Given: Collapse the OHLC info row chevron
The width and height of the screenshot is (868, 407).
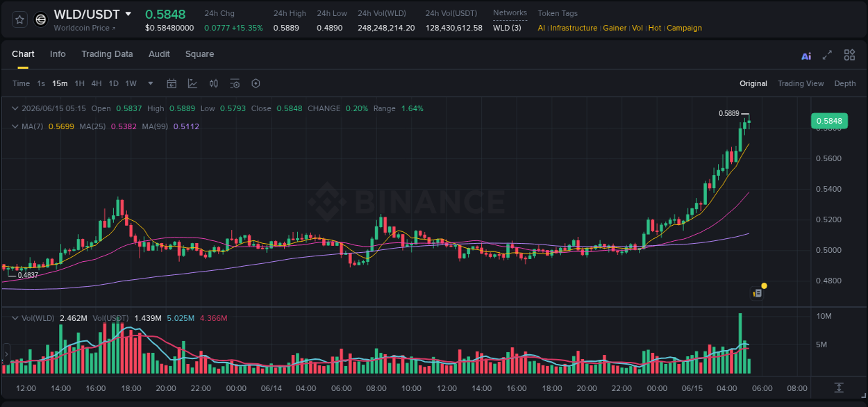Looking at the screenshot, I should pos(15,108).
